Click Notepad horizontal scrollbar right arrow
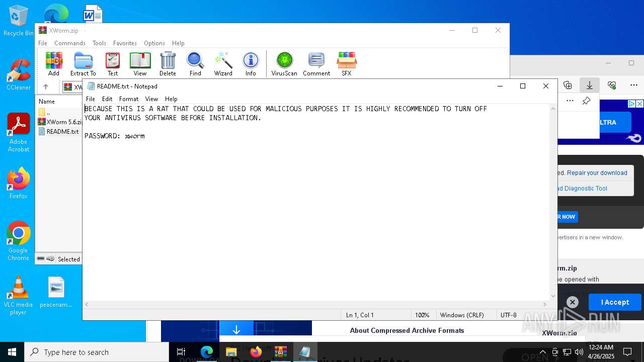This screenshot has width=644, height=362. 545,304
